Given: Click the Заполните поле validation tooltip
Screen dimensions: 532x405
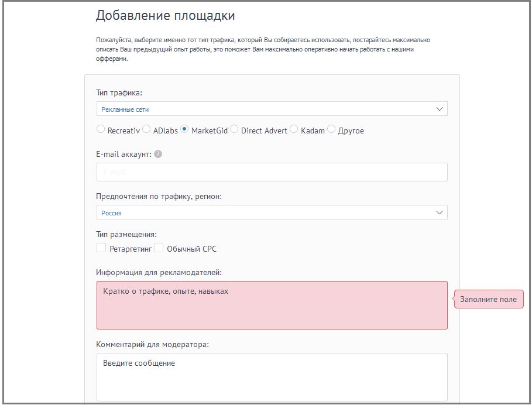Looking at the screenshot, I should [x=489, y=299].
